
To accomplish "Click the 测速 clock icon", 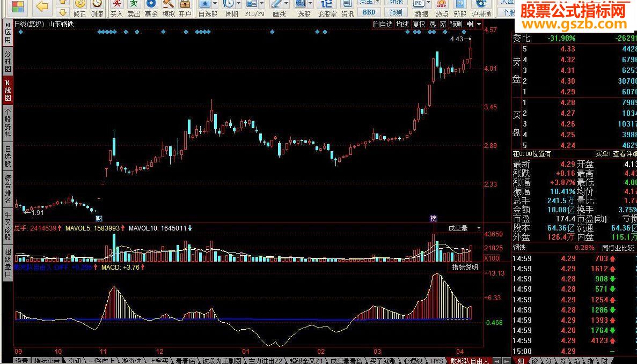I will point(97,4).
